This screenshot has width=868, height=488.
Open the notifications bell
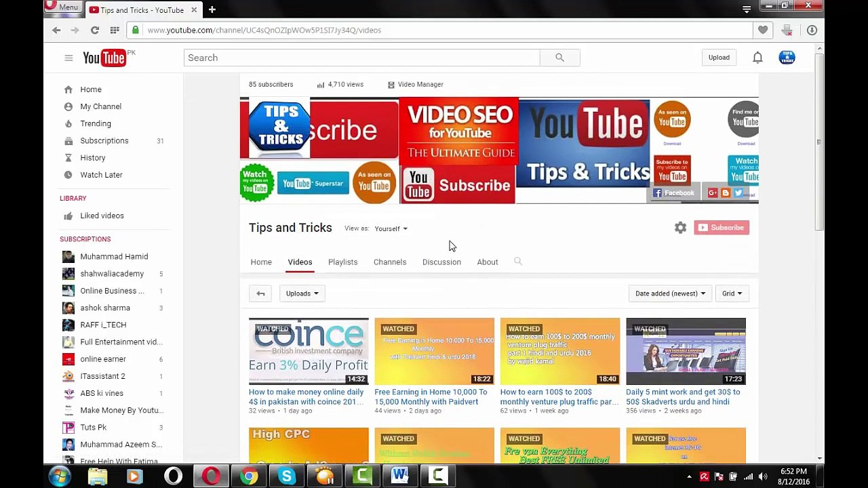757,58
